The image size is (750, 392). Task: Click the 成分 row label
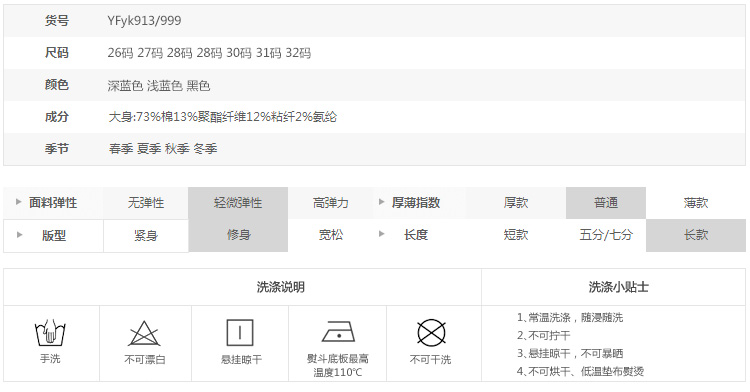tap(56, 117)
